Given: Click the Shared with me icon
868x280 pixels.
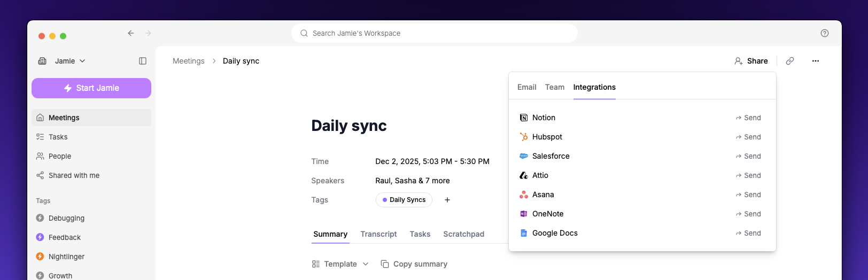Looking at the screenshot, I should click(x=40, y=175).
